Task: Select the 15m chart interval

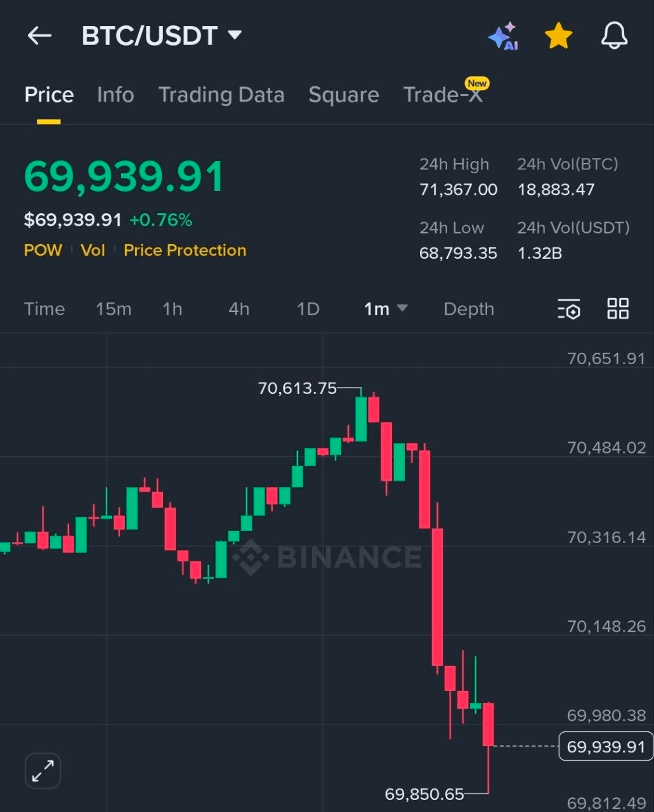Action: click(114, 309)
